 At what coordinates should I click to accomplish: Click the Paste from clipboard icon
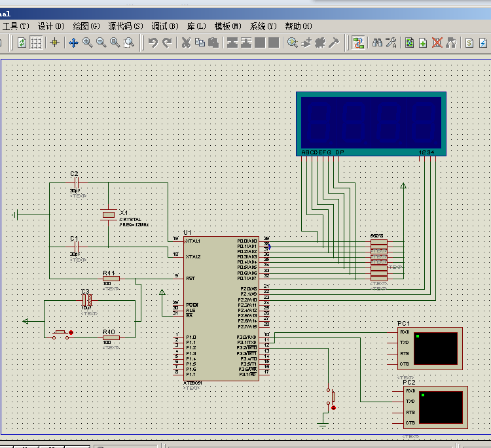(x=213, y=43)
